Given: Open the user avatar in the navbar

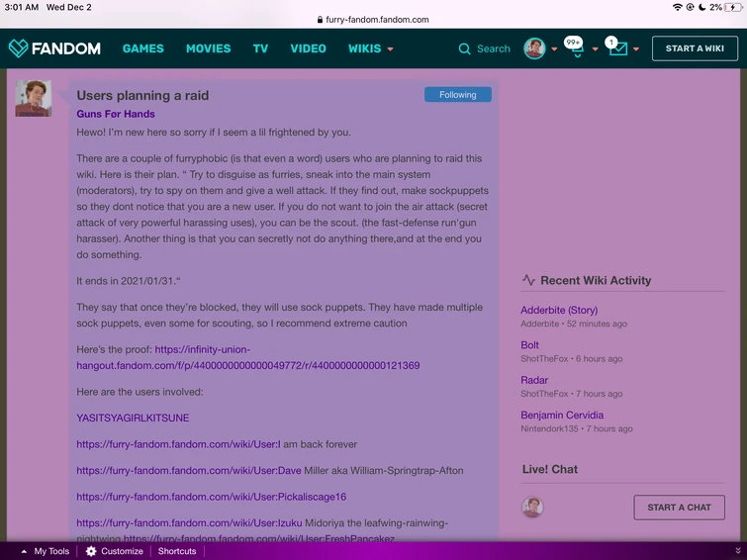Looking at the screenshot, I should [534, 48].
